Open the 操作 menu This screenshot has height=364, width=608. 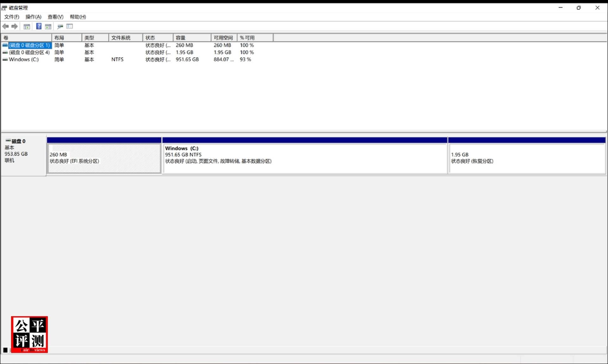(33, 17)
